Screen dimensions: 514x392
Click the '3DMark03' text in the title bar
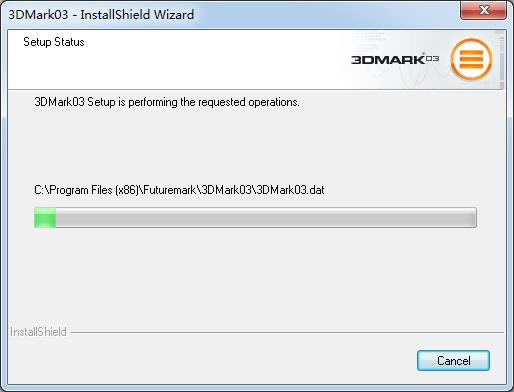[38, 15]
